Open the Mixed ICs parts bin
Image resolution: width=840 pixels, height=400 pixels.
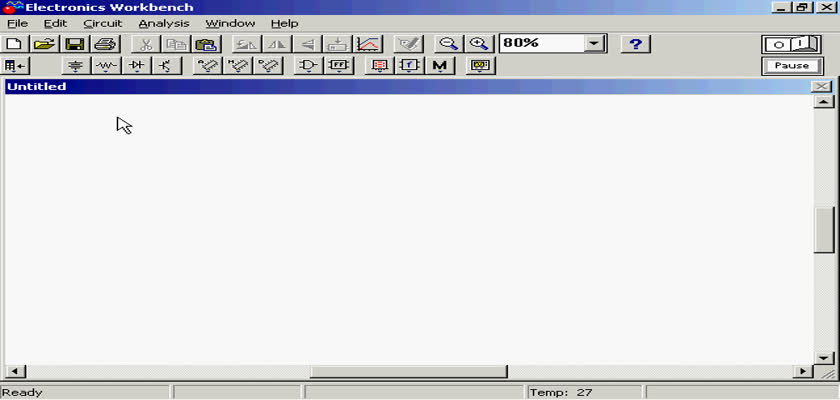[x=237, y=66]
